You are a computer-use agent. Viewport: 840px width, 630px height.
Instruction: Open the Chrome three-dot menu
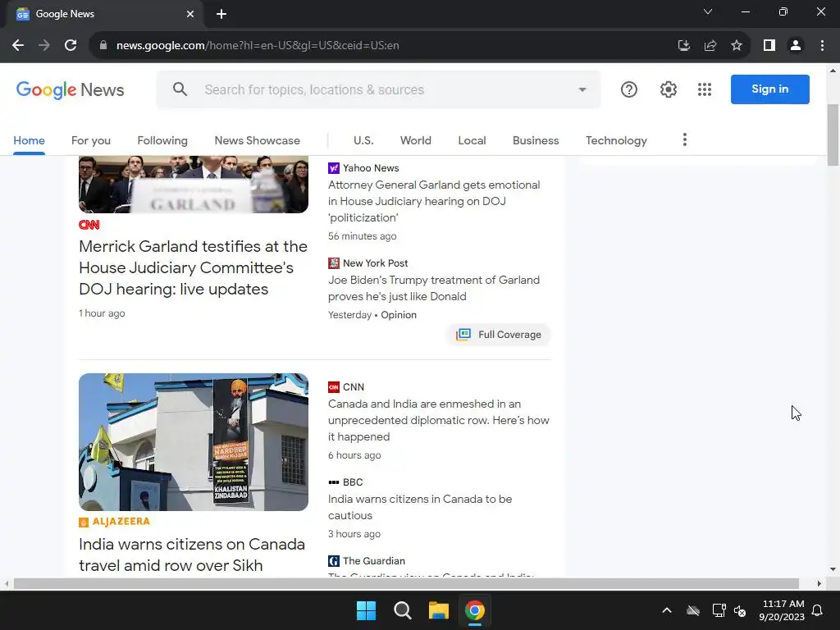pyautogui.click(x=822, y=46)
